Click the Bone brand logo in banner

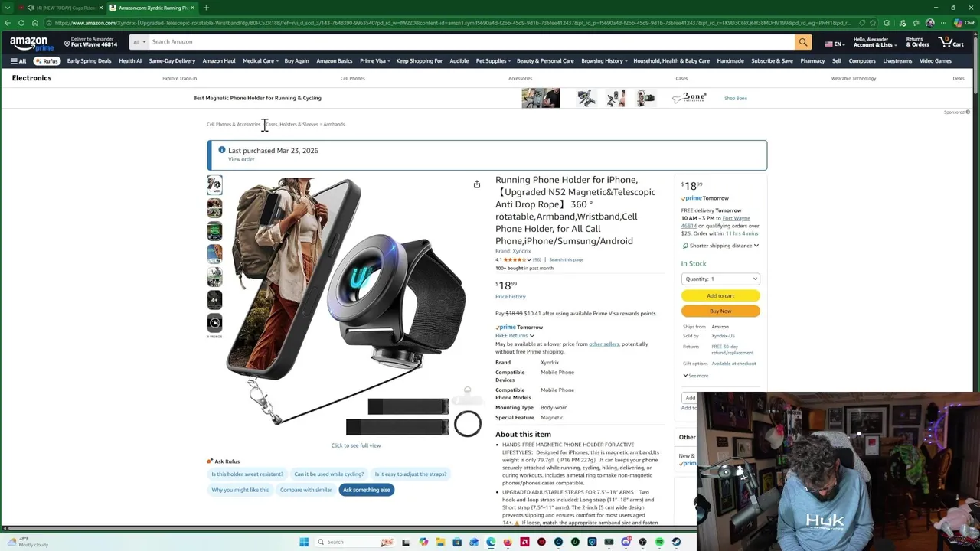click(x=689, y=97)
